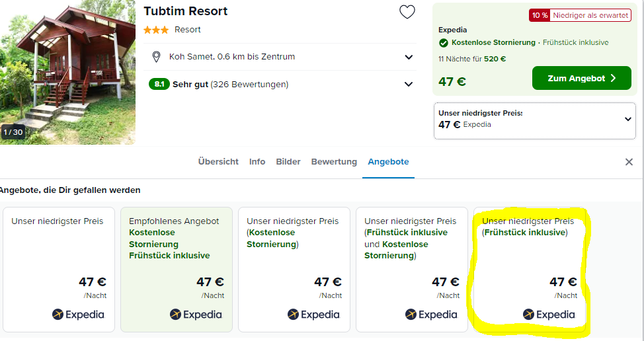Click the green checkmark next to Kostenlose Stornierung
Screen dimensions: 644x341
point(443,43)
